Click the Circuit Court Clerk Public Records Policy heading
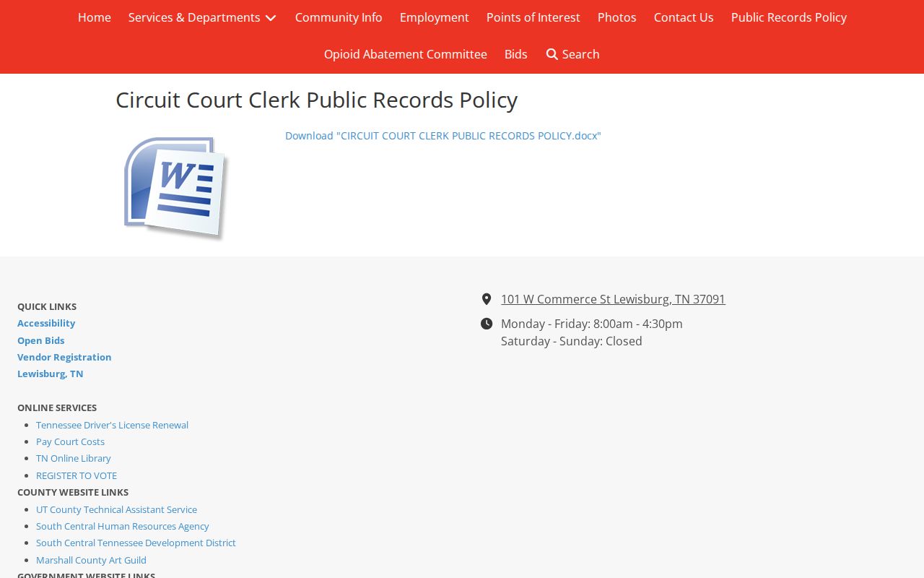 tap(316, 100)
